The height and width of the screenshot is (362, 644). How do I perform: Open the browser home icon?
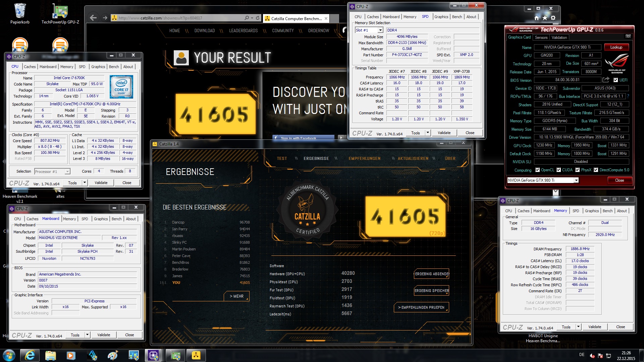[537, 18]
